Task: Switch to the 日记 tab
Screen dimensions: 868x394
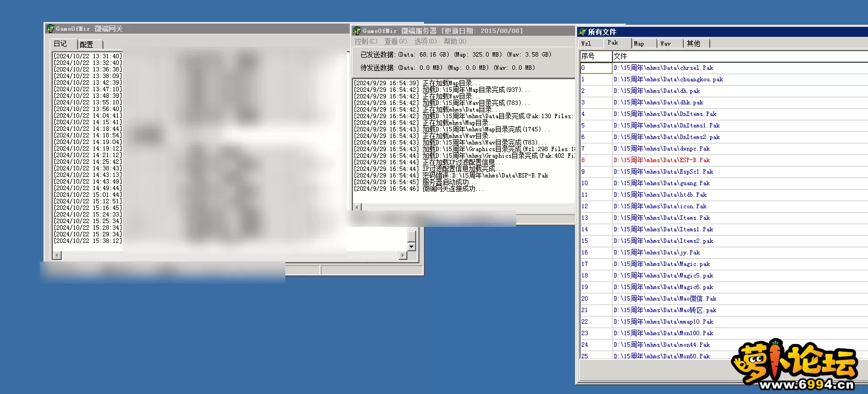Action: [x=60, y=44]
